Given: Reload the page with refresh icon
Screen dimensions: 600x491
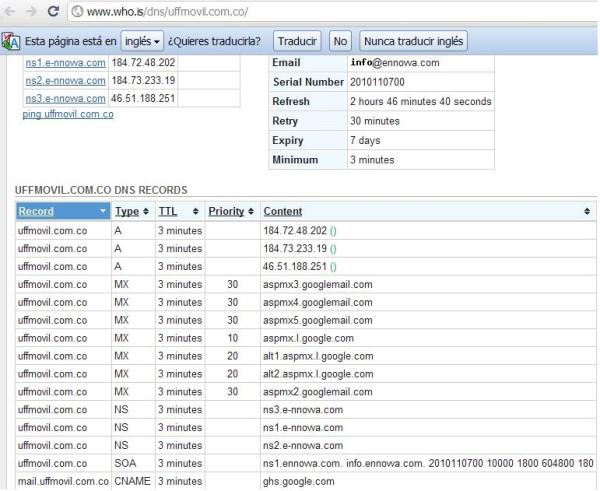Looking at the screenshot, I should tap(53, 11).
